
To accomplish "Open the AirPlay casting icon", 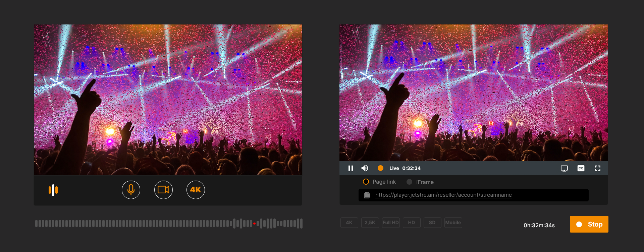I will (564, 168).
